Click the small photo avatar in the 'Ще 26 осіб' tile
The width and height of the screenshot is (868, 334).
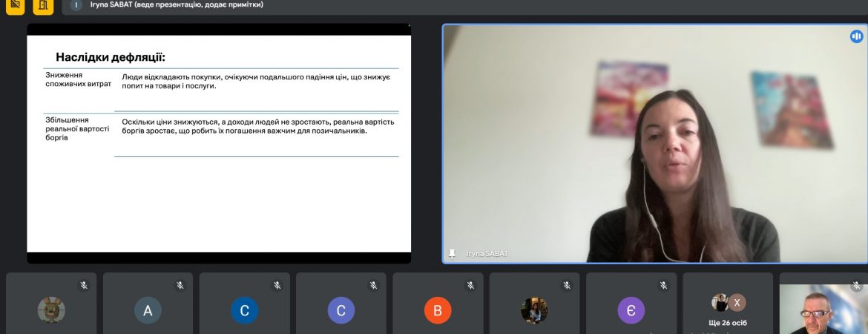point(720,302)
